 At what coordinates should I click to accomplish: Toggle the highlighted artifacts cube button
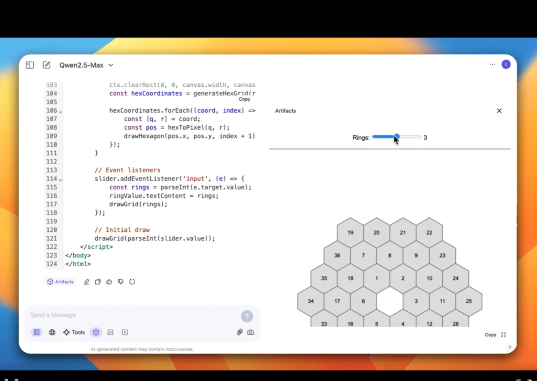tap(96, 332)
